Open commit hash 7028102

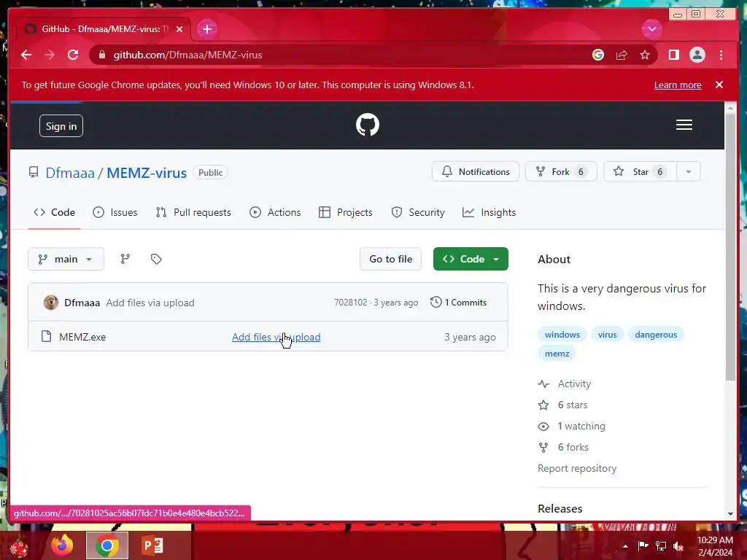(x=351, y=303)
